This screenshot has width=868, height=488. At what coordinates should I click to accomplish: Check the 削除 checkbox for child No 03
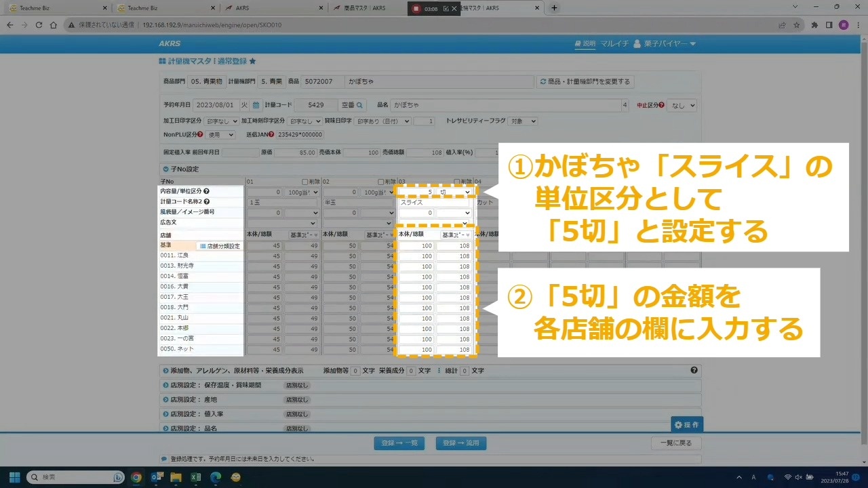click(x=457, y=182)
